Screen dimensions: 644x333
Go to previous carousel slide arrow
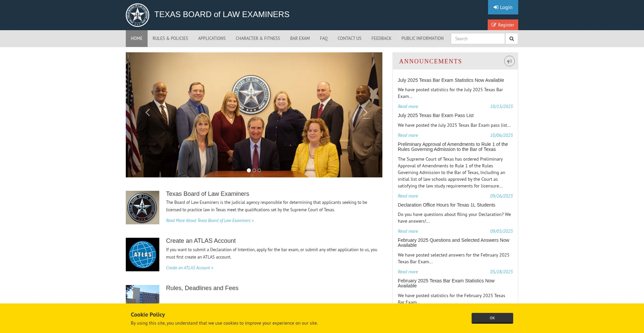tap(148, 113)
